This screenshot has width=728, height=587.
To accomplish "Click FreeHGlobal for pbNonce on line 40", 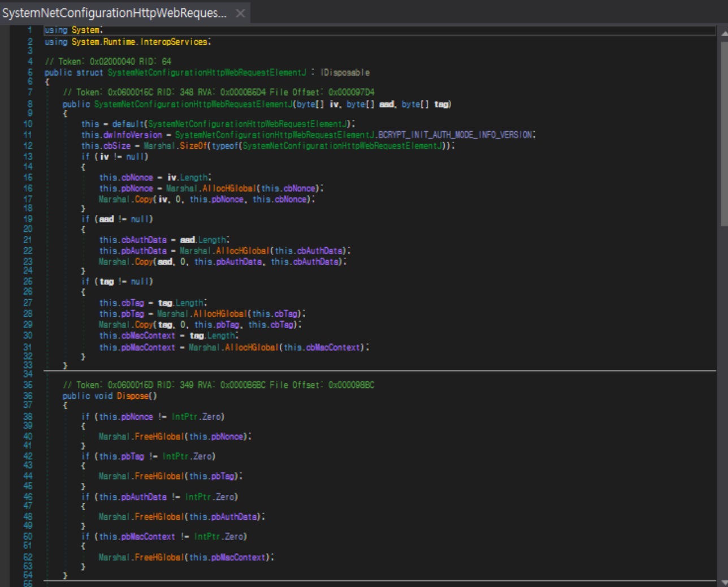I will click(x=159, y=437).
